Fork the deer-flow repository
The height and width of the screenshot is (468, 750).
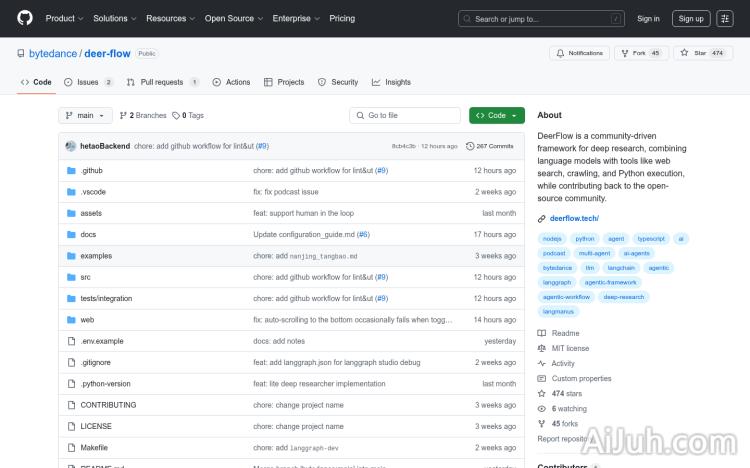[642, 53]
